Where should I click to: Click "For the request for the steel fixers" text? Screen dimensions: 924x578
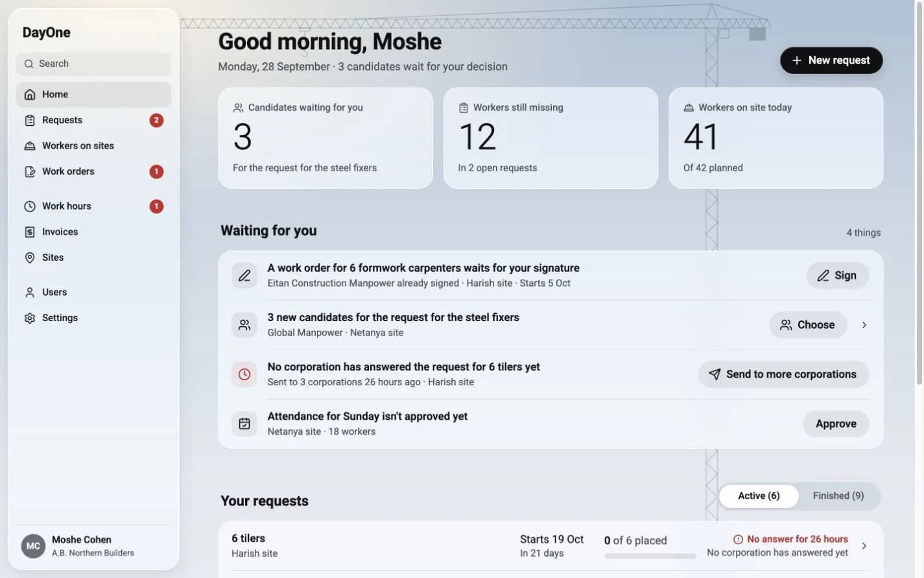point(305,168)
